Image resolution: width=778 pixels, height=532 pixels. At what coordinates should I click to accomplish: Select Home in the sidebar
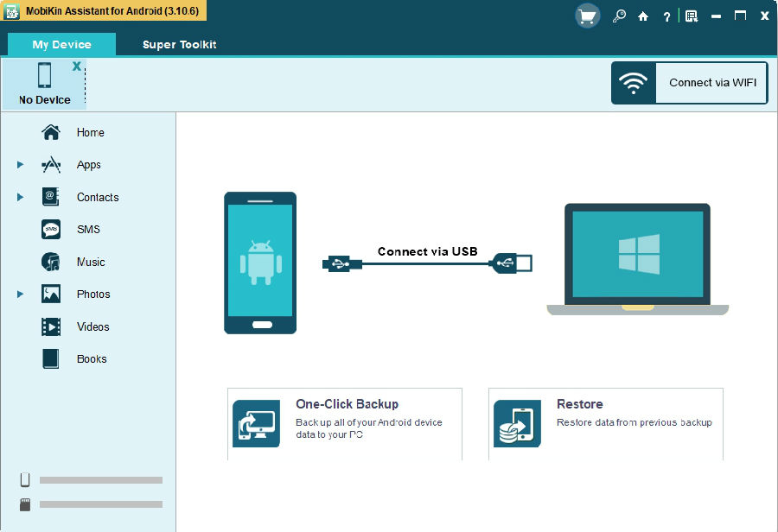(x=90, y=132)
